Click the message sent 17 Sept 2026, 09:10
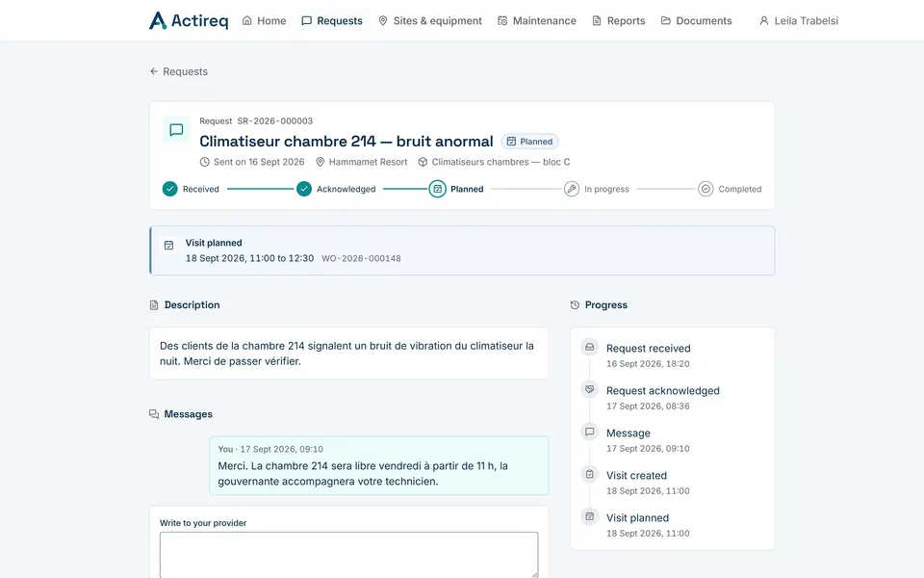This screenshot has width=924, height=578. click(x=379, y=465)
